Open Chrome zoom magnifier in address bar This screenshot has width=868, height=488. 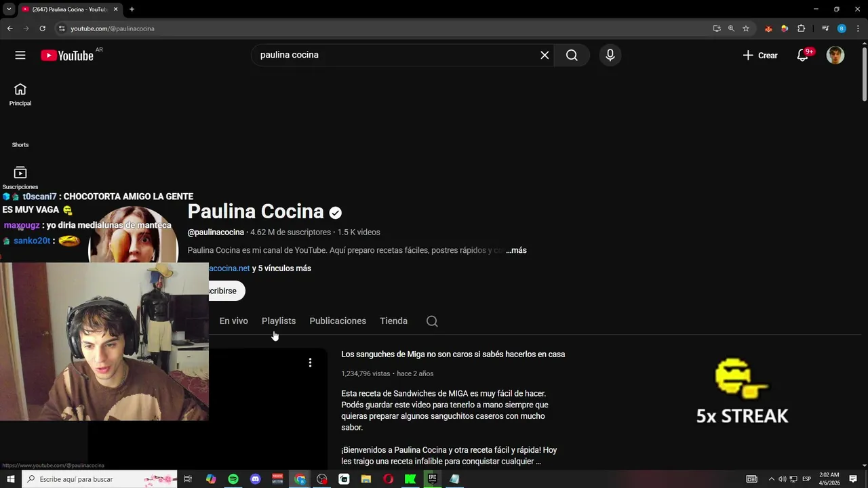pos(731,28)
